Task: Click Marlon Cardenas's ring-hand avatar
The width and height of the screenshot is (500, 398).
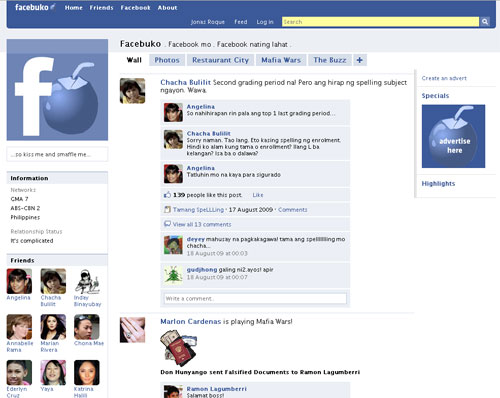Action: coord(132,330)
